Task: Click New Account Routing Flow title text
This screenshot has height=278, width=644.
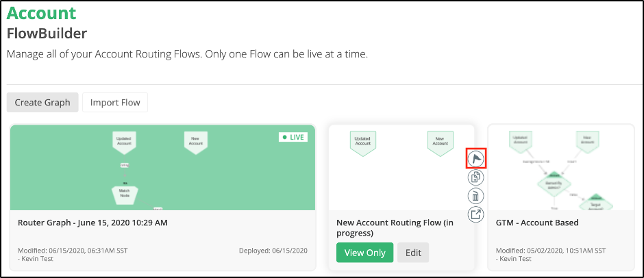Action: click(x=397, y=228)
